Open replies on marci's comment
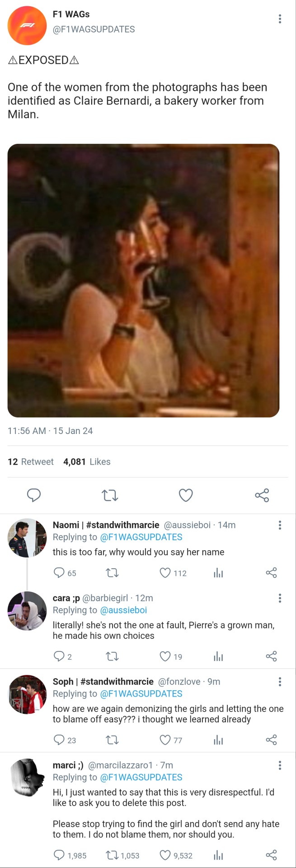The height and width of the screenshot is (868, 296). (x=59, y=855)
